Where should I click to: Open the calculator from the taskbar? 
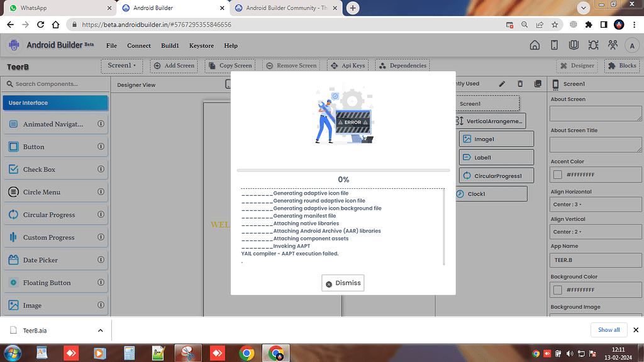130,353
